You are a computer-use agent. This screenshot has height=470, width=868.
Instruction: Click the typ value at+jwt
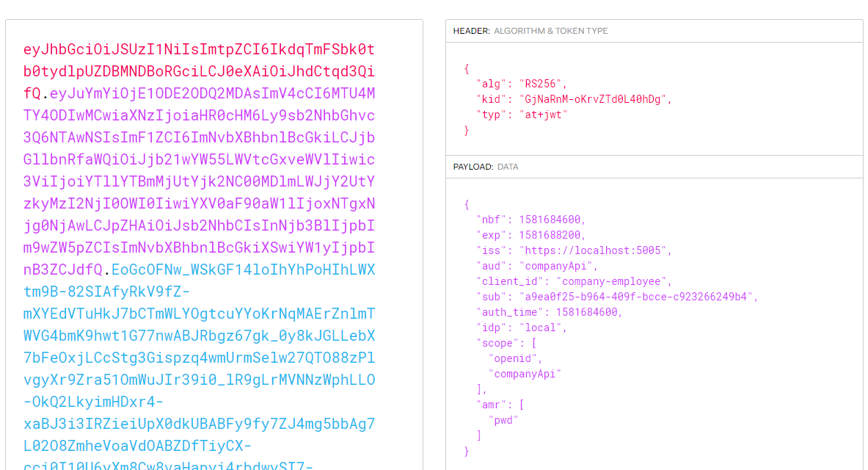coord(543,115)
